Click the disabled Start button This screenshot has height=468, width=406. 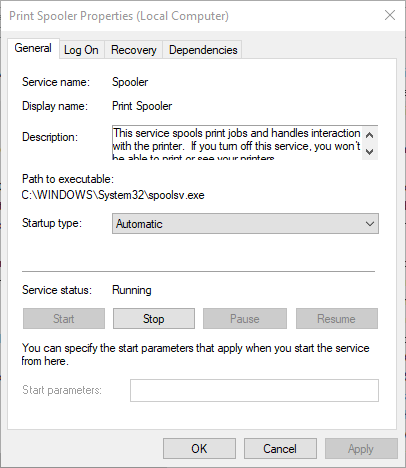coord(64,319)
